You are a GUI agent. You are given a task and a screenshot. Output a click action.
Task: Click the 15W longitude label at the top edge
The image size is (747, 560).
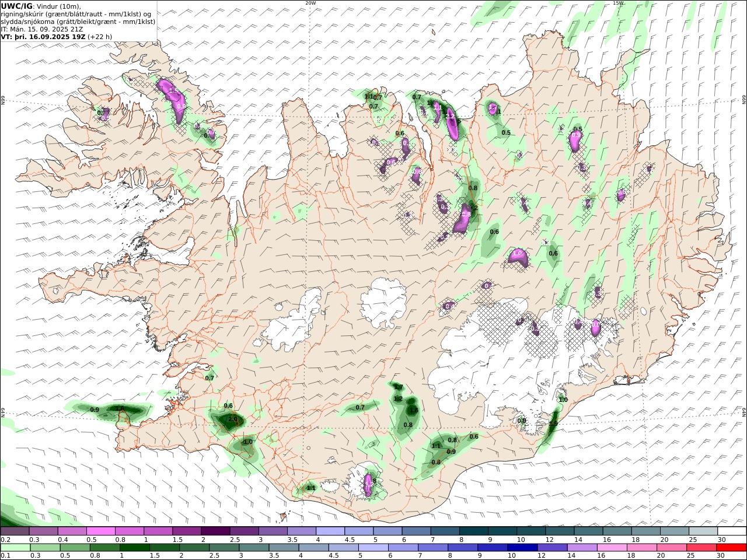coord(618,3)
